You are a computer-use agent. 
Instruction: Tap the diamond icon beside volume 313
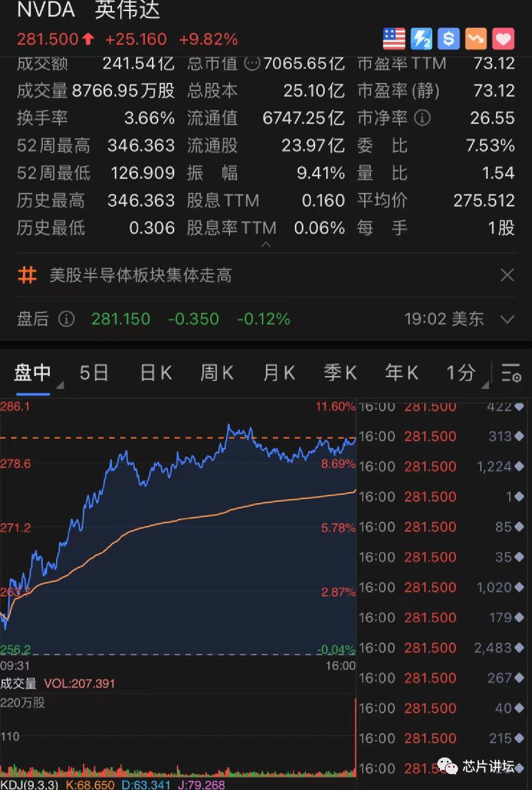(519, 436)
